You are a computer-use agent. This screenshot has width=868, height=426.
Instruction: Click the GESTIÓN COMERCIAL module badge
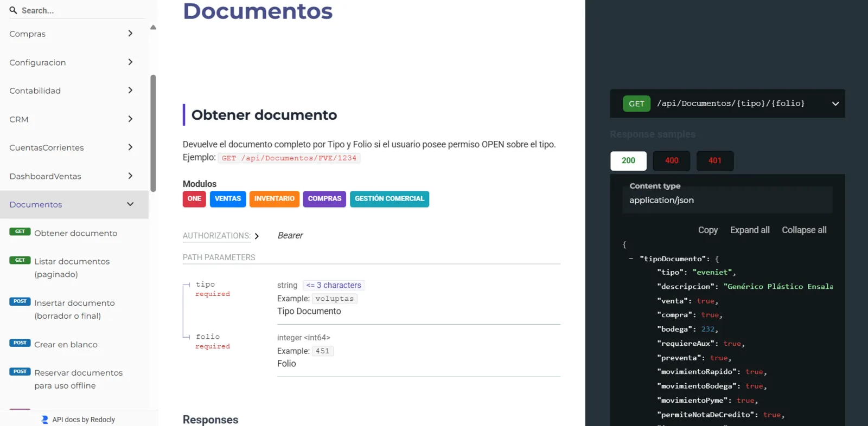(x=390, y=199)
